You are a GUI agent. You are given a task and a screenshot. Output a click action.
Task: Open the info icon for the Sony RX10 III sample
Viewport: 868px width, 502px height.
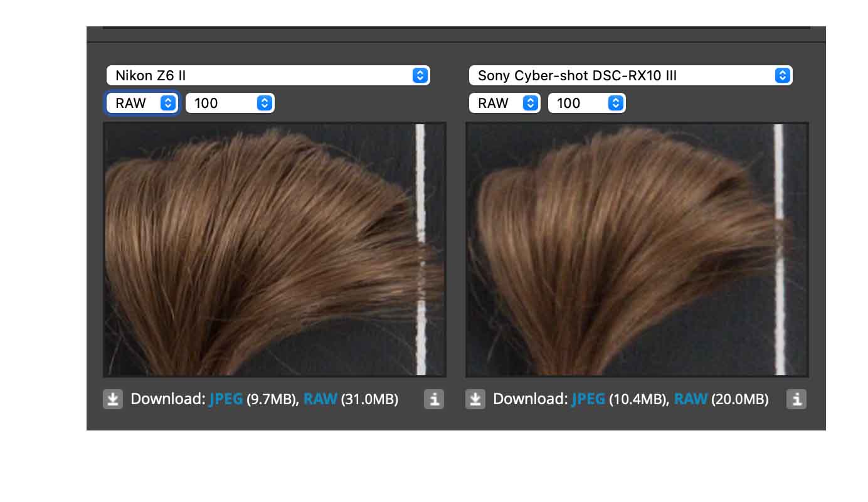click(x=797, y=399)
